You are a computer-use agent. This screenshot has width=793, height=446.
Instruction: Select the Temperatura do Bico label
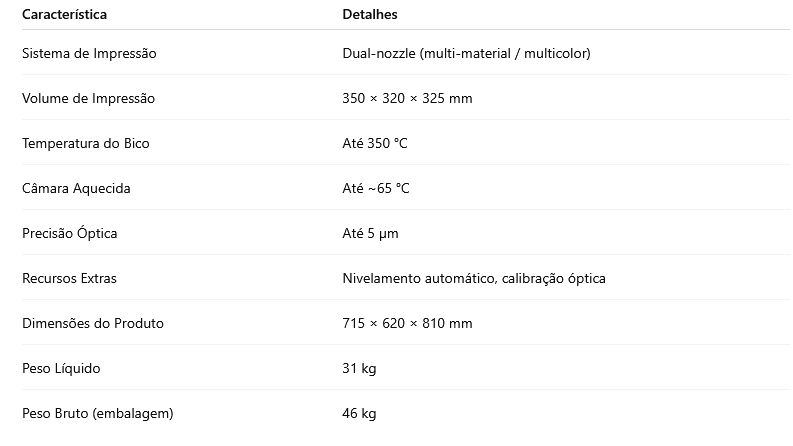tap(85, 144)
